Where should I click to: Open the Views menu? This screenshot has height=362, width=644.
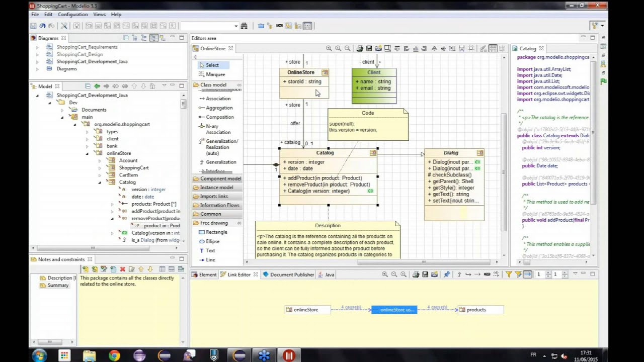click(99, 15)
